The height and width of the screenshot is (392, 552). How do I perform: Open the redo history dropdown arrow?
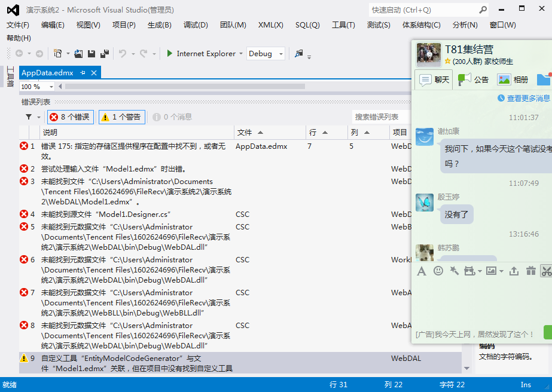[154, 54]
